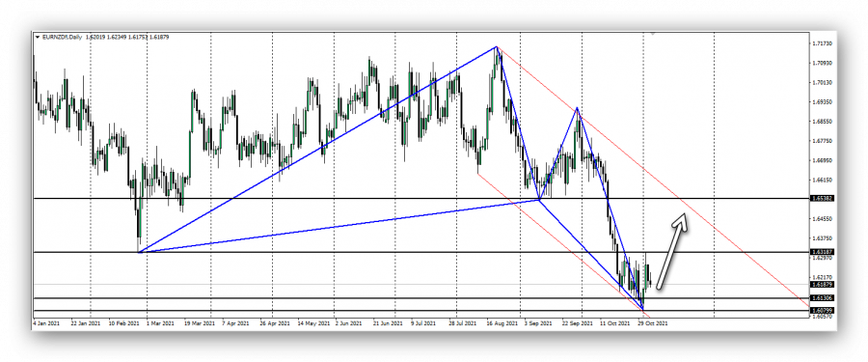Click the 1.64550 price scale value
868x362 pixels.
[x=823, y=219]
